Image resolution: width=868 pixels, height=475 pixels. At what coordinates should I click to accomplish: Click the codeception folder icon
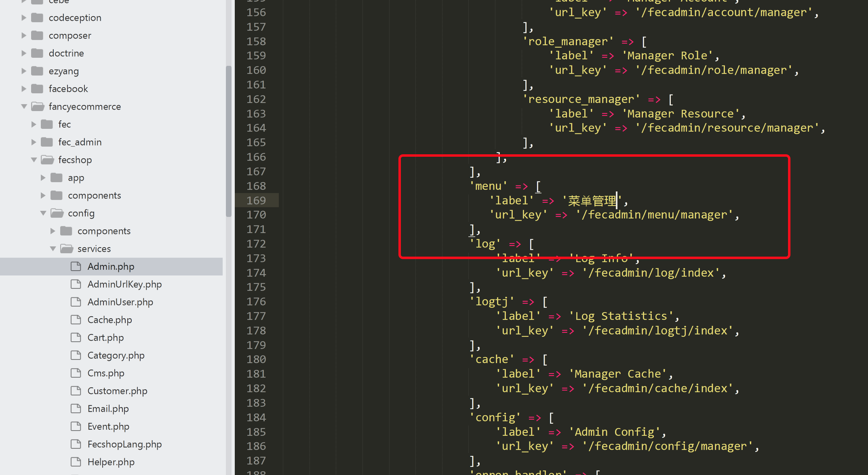[37, 18]
